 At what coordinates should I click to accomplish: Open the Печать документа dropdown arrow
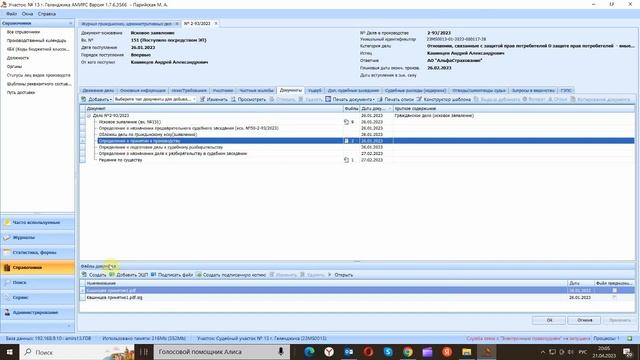point(374,100)
